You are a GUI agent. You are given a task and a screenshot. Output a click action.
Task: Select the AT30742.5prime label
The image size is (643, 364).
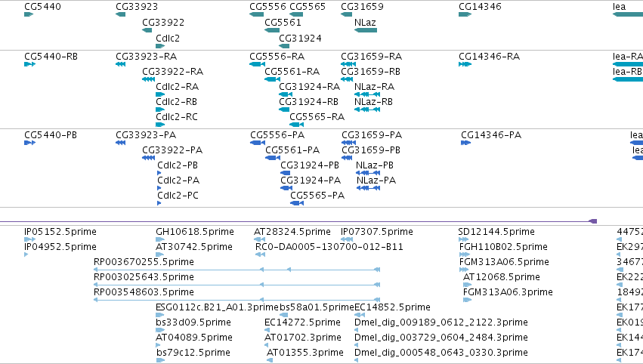point(194,247)
